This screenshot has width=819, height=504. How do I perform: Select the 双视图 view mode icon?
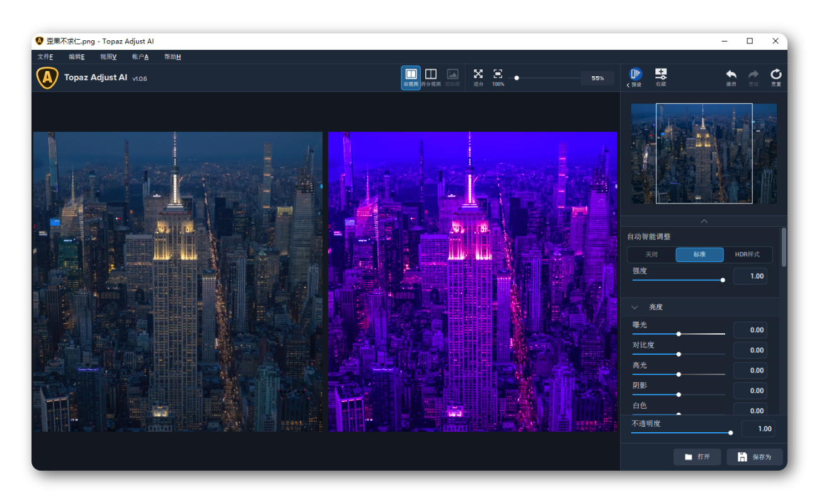click(x=410, y=77)
